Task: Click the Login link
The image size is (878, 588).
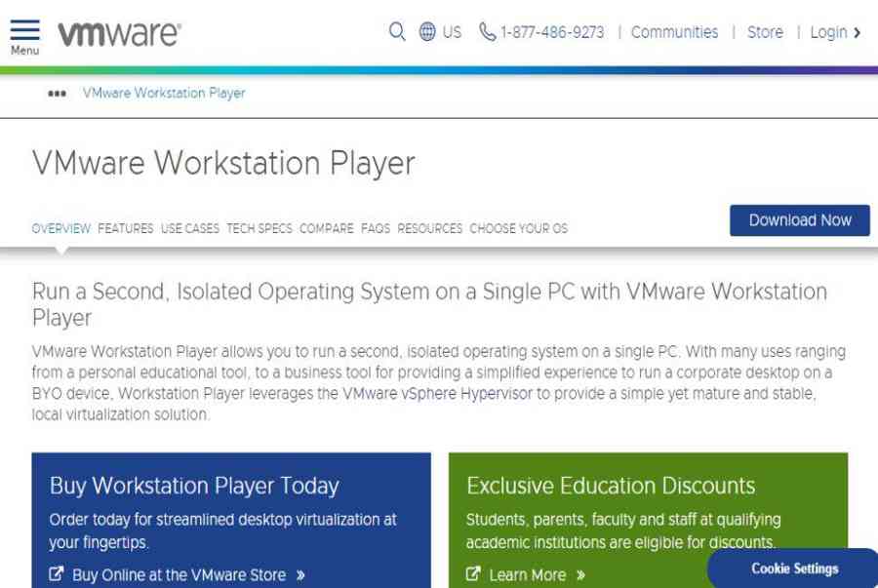Action: 828,32
